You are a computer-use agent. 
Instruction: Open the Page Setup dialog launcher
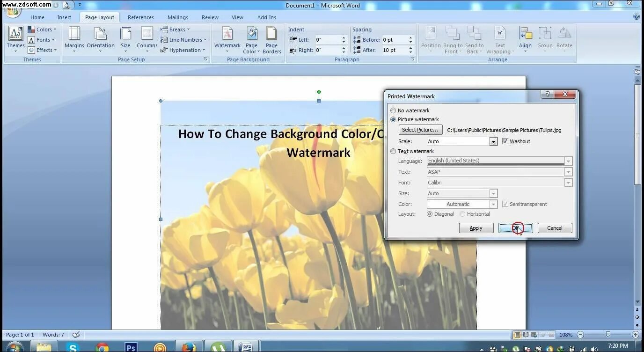[x=205, y=59]
